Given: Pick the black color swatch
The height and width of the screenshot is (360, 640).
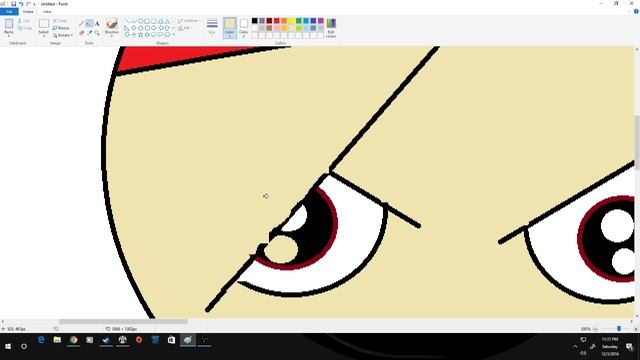Looking at the screenshot, I should coord(254,21).
